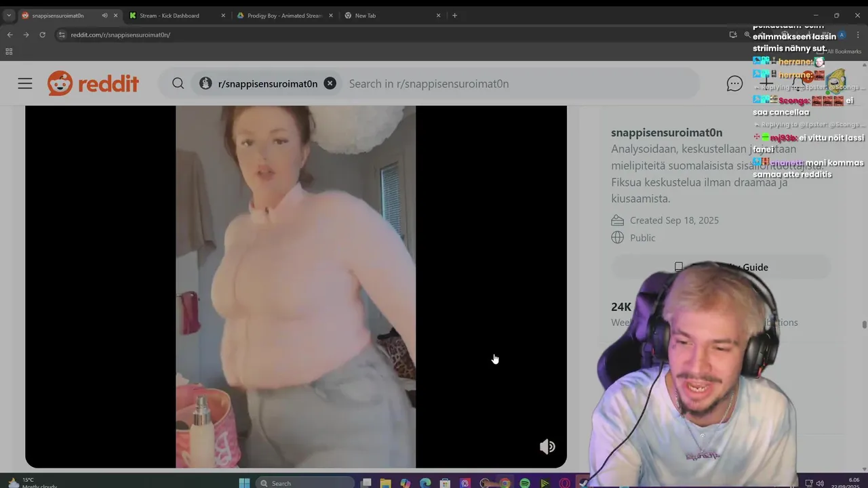Click the 24K weekly visitors figure
This screenshot has height=488, width=868.
pyautogui.click(x=621, y=307)
